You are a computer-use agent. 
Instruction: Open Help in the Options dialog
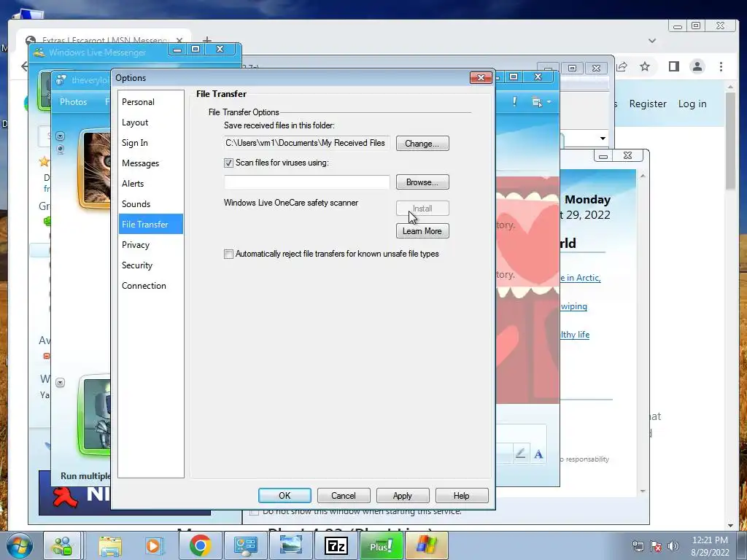[x=462, y=496]
